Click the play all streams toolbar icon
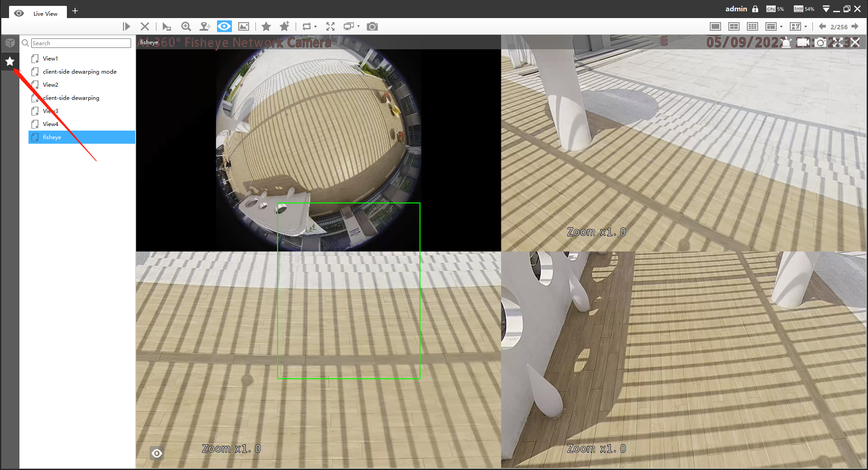This screenshot has width=868, height=470. 126,27
